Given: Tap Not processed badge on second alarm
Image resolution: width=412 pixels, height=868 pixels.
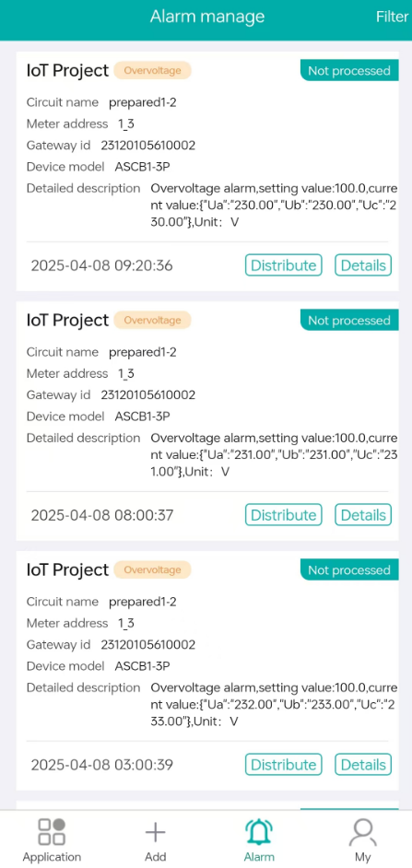Looking at the screenshot, I should tap(349, 321).
